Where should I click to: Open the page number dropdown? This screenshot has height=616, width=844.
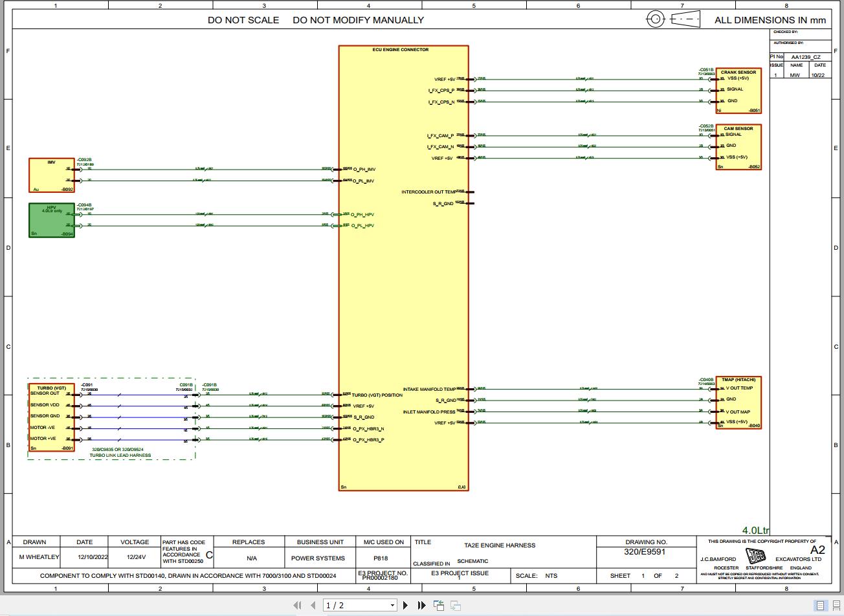[x=392, y=605]
